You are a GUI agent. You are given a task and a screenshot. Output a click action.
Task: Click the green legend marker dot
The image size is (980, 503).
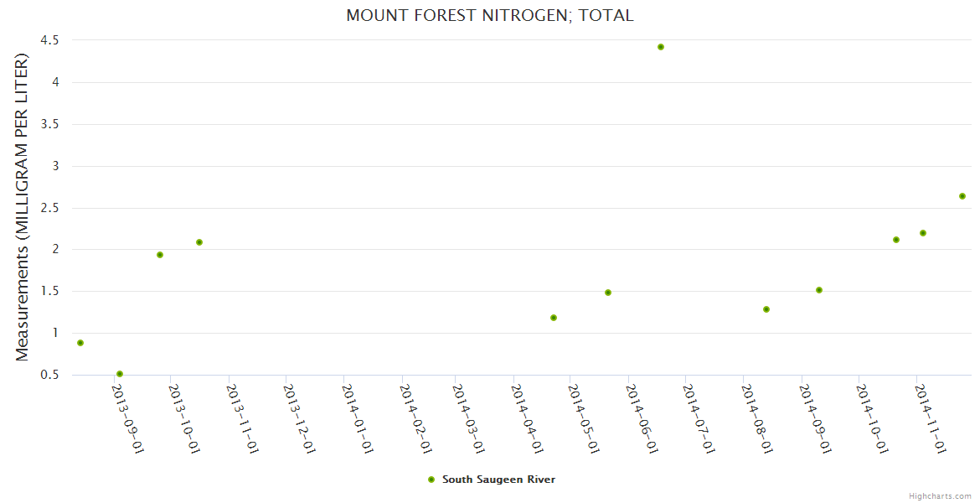pyautogui.click(x=431, y=480)
